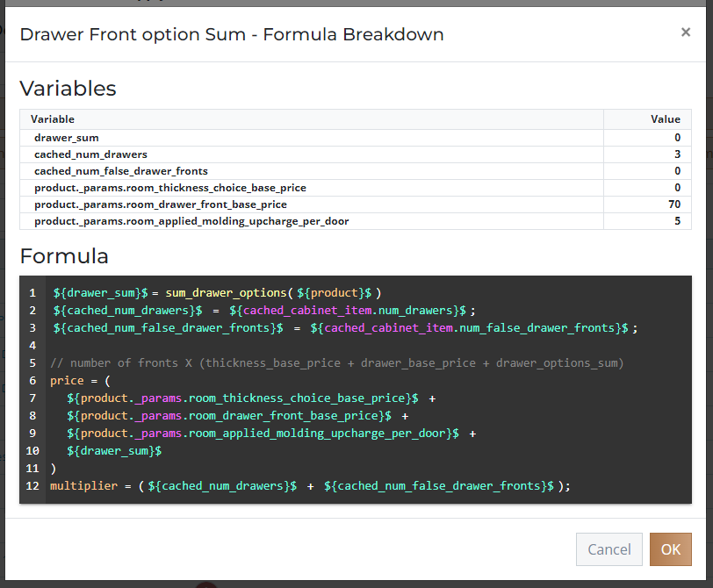Click the multiplier keyword in the formula
Viewport: 713px width, 588px height.
click(83, 486)
